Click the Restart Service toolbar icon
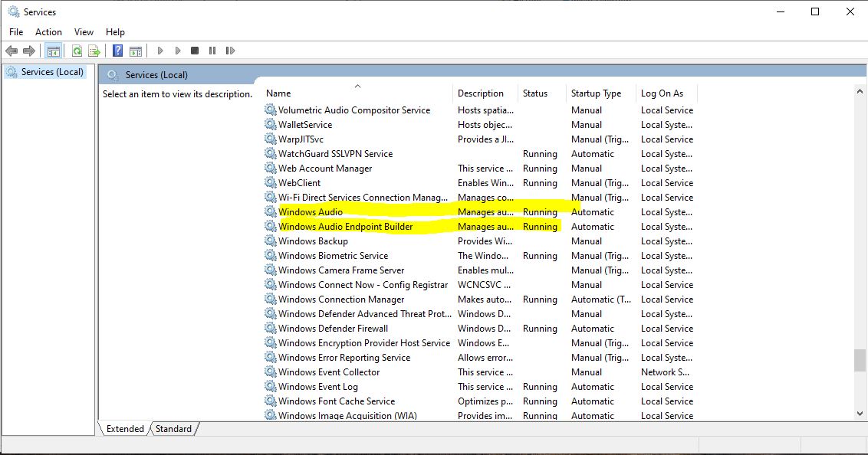The image size is (868, 455). coord(230,51)
